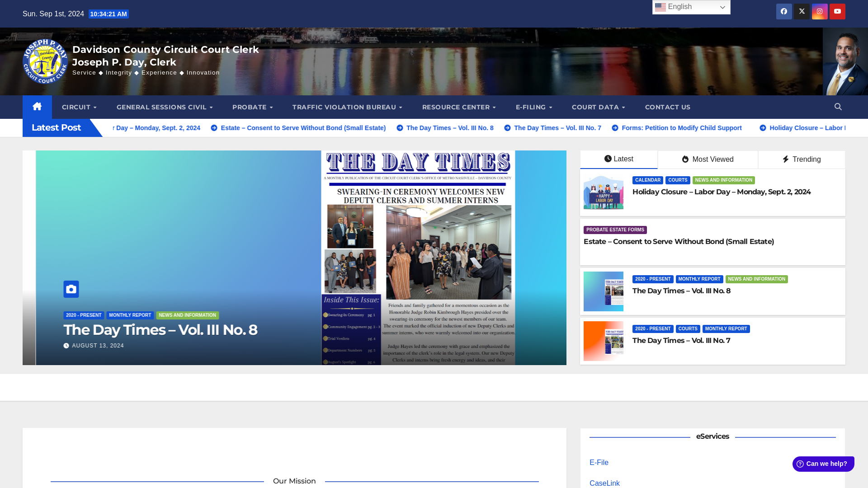
Task: Open ticker item Forms: Petition to Modify Child Support
Action: [x=682, y=128]
